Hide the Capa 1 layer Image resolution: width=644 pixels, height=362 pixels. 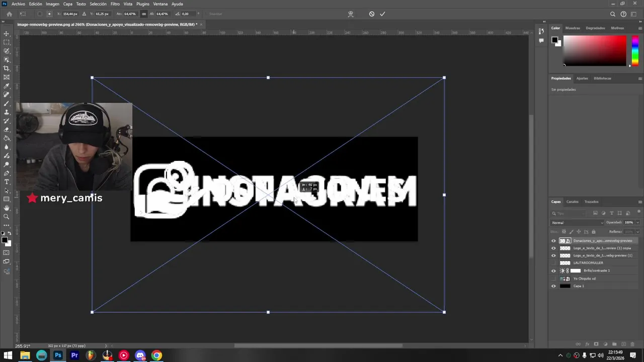click(554, 286)
